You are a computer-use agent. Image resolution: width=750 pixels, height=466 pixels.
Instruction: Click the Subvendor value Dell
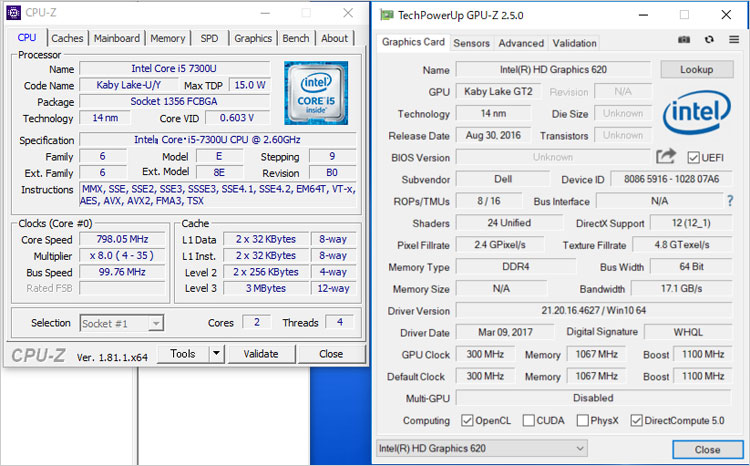pos(503,179)
